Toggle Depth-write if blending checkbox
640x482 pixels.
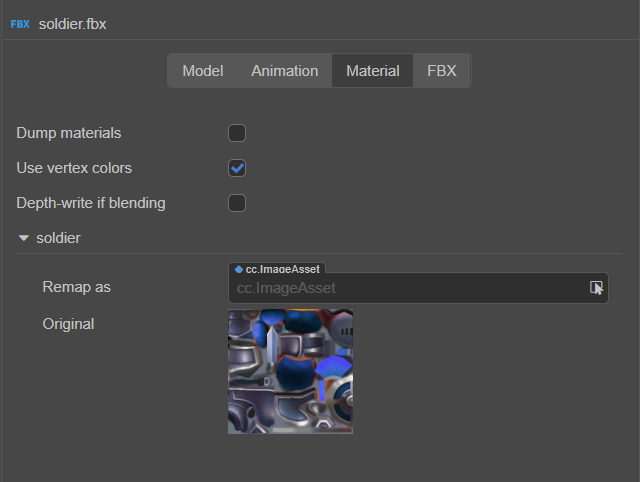(x=237, y=203)
